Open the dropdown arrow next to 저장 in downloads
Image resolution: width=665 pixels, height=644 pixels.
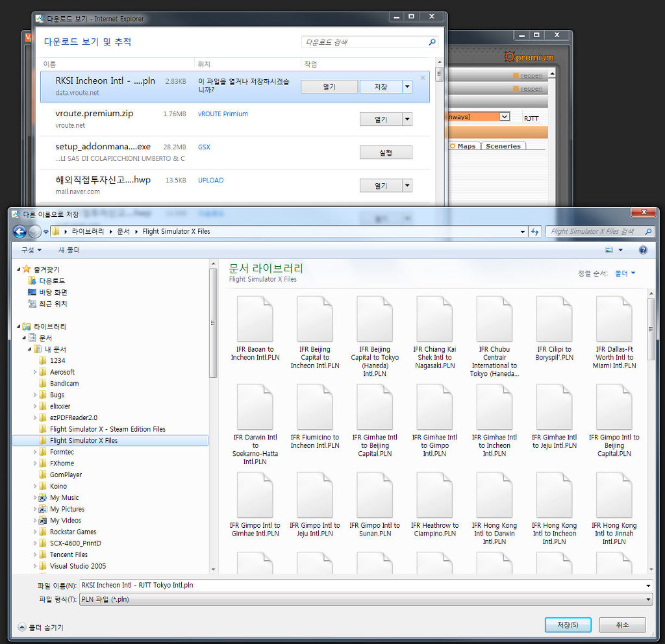407,86
